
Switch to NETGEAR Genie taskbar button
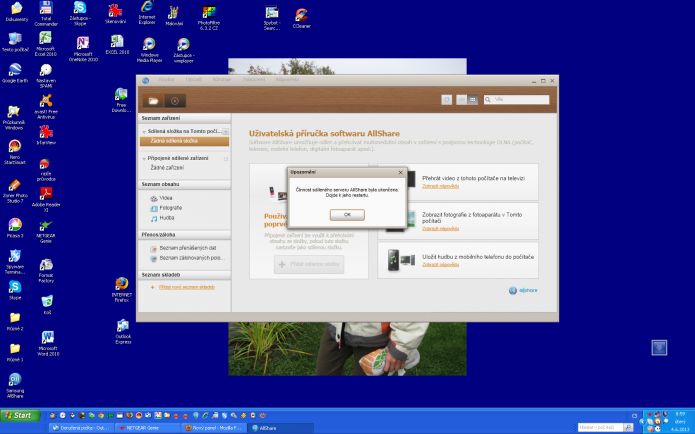coord(148,428)
